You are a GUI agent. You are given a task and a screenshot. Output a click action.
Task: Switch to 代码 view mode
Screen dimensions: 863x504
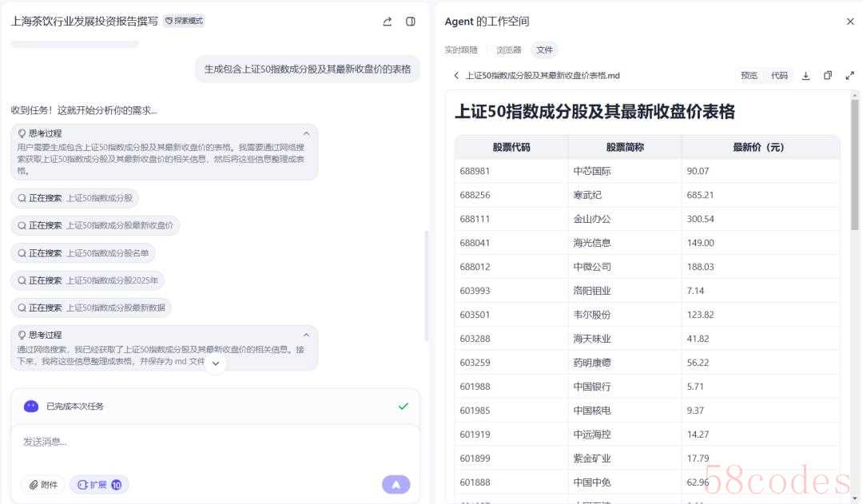click(779, 75)
